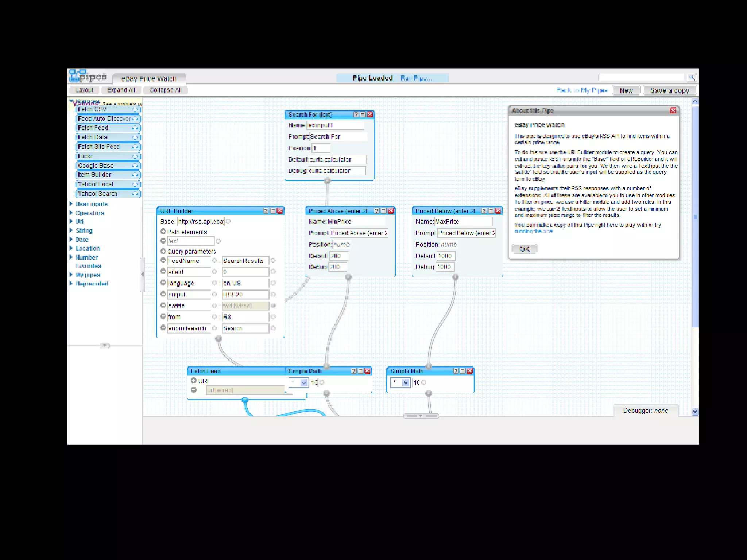Collapse the left module sidebar handle

click(x=142, y=274)
